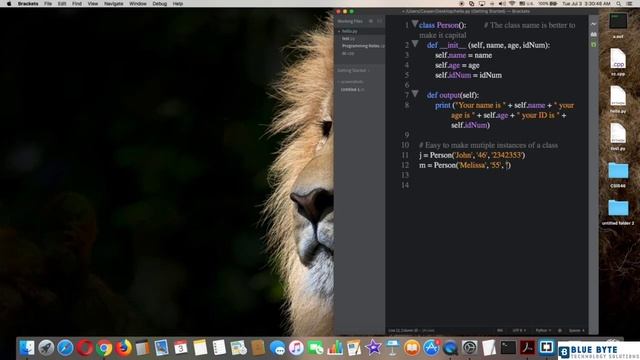Collapse the __init__ function fold triangle
Image resolution: width=640 pixels, height=360 pixels.
pos(415,44)
